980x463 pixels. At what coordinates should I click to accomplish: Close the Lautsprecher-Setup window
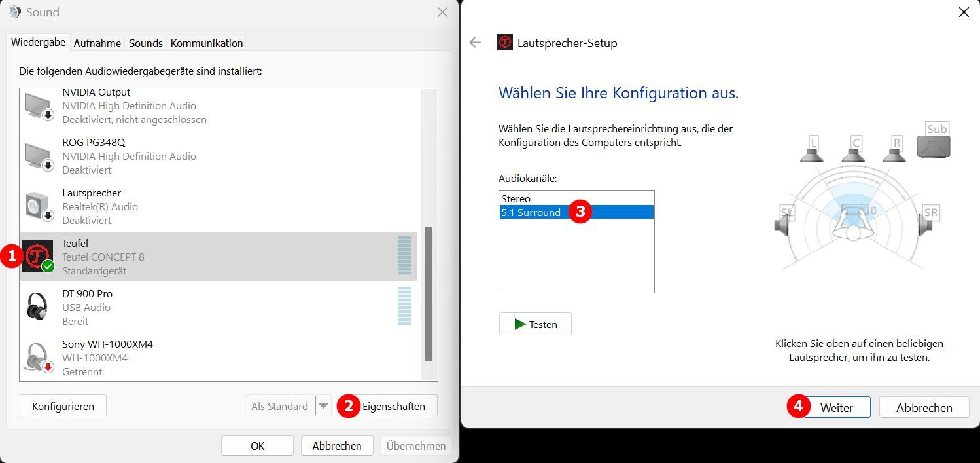point(964,12)
